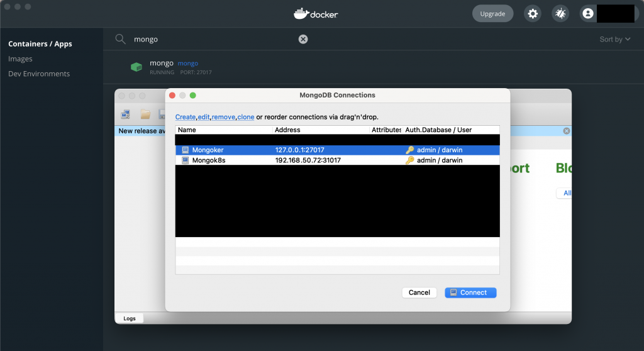Click the green mongo container icon
This screenshot has height=351, width=644.
pos(136,67)
